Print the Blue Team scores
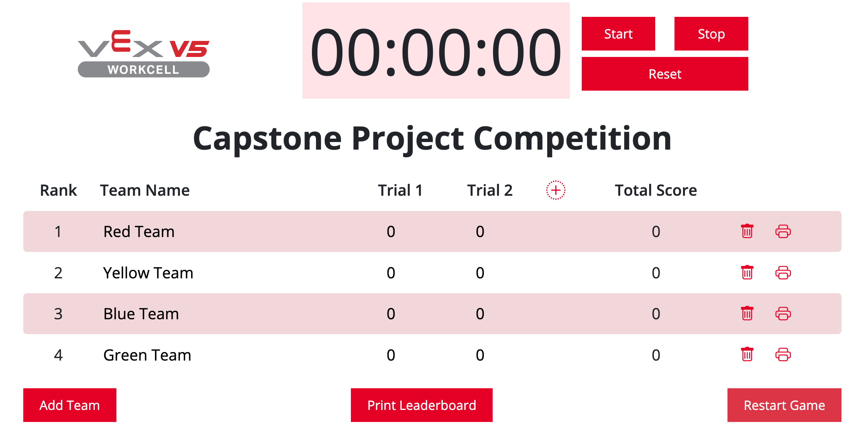Viewport: 868px width, 438px height. tap(783, 314)
